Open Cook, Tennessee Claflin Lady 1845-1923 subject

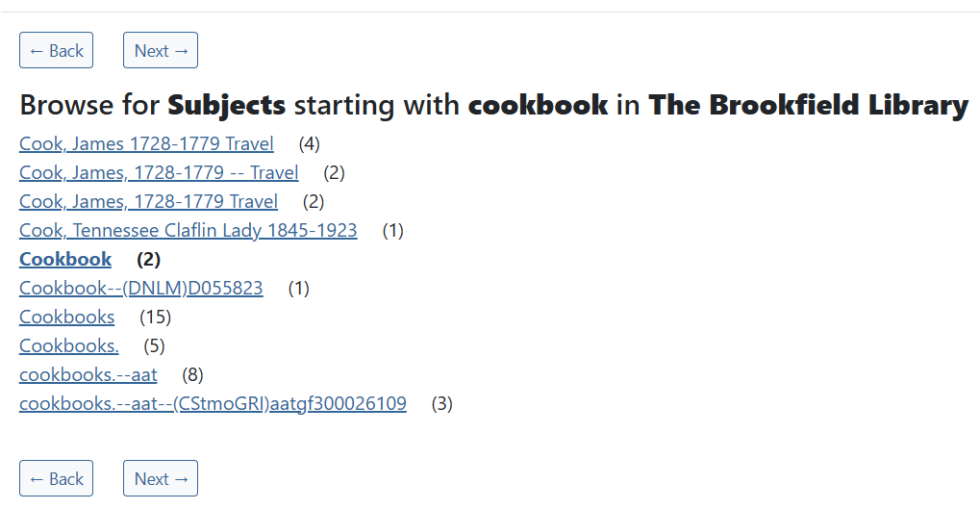pyautogui.click(x=188, y=231)
